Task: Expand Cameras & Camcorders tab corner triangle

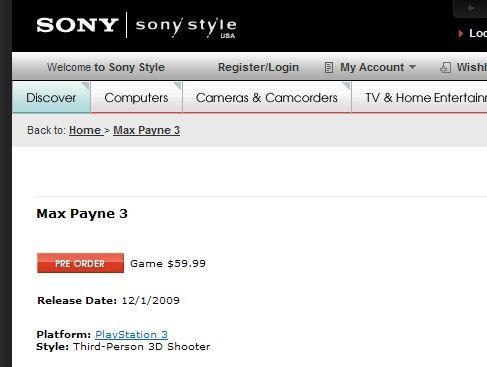Action: 346,86
